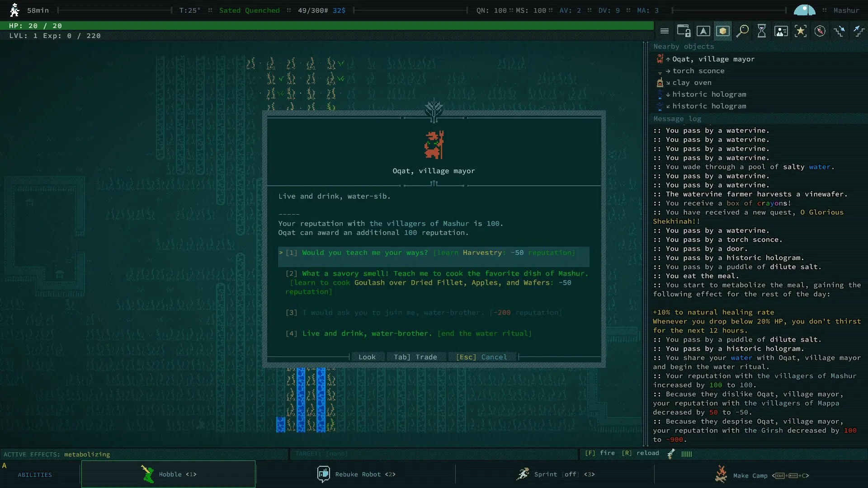
Task: Click the 'QN: 100' quickness stat
Action: (491, 10)
